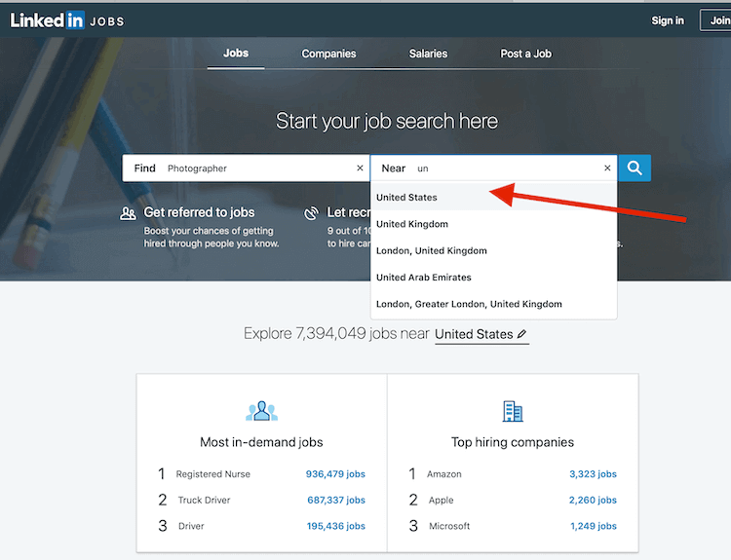Clear the Near location field
The height and width of the screenshot is (560, 731).
607,168
